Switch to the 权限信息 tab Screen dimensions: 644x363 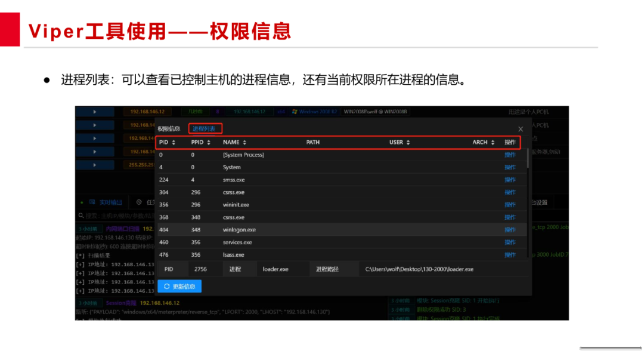(169, 129)
